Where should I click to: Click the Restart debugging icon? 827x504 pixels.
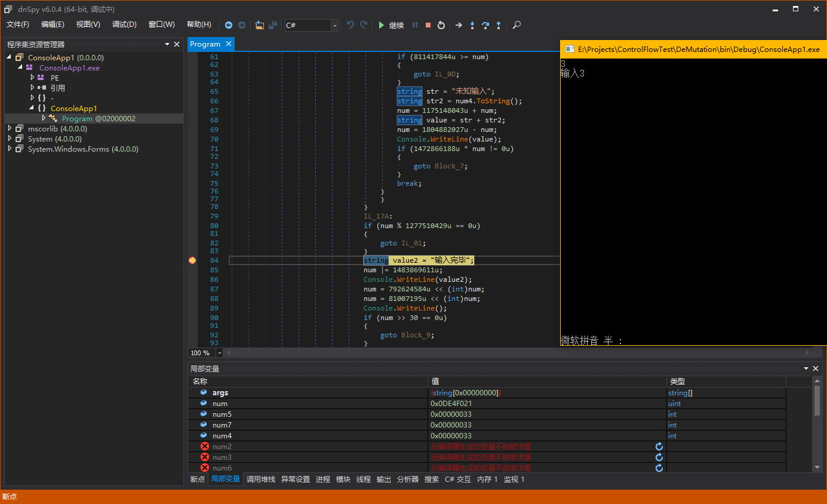click(441, 25)
